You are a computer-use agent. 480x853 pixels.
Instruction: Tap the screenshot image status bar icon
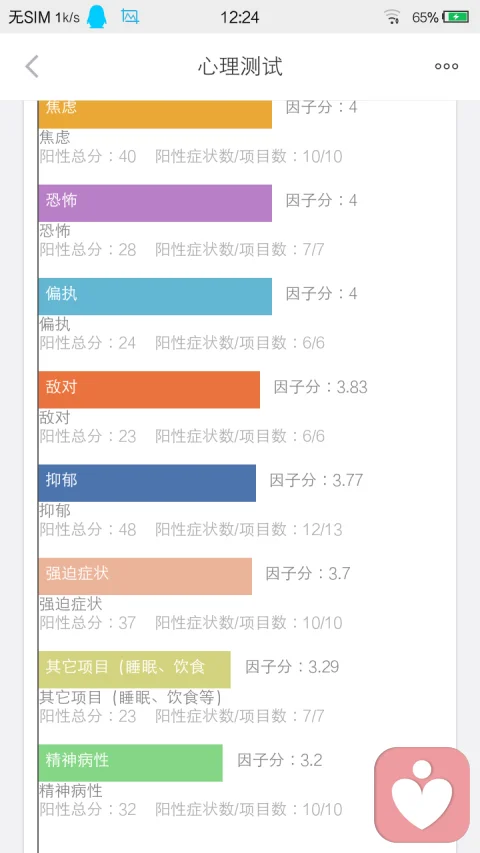pyautogui.click(x=130, y=16)
